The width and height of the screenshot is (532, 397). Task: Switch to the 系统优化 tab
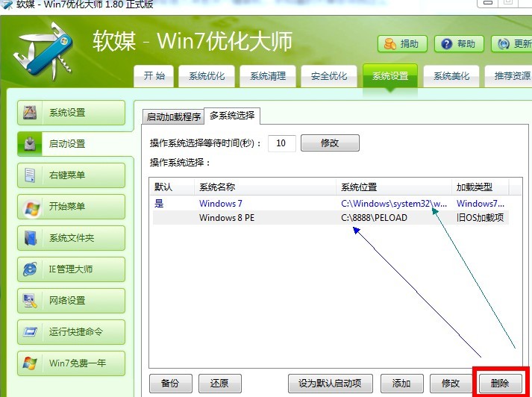point(207,76)
